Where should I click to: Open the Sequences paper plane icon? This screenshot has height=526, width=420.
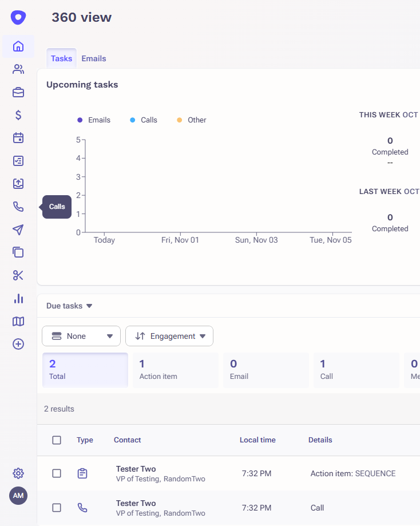pos(18,230)
